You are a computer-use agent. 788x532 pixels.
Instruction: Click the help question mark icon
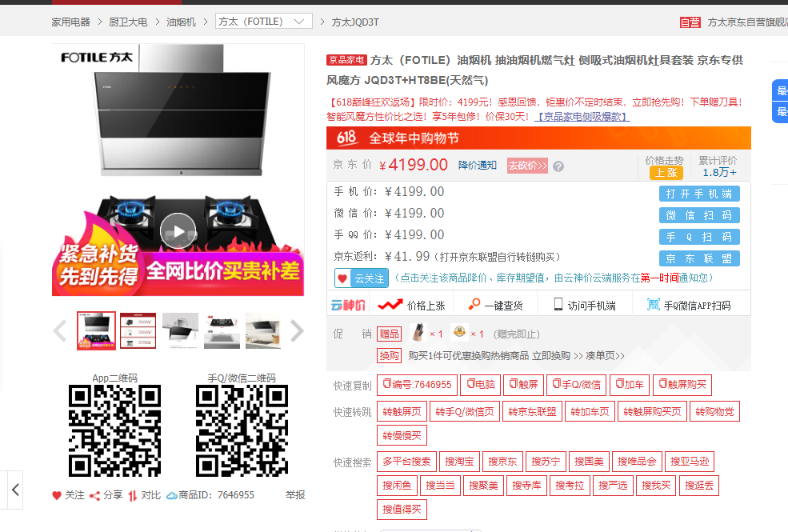tap(558, 166)
